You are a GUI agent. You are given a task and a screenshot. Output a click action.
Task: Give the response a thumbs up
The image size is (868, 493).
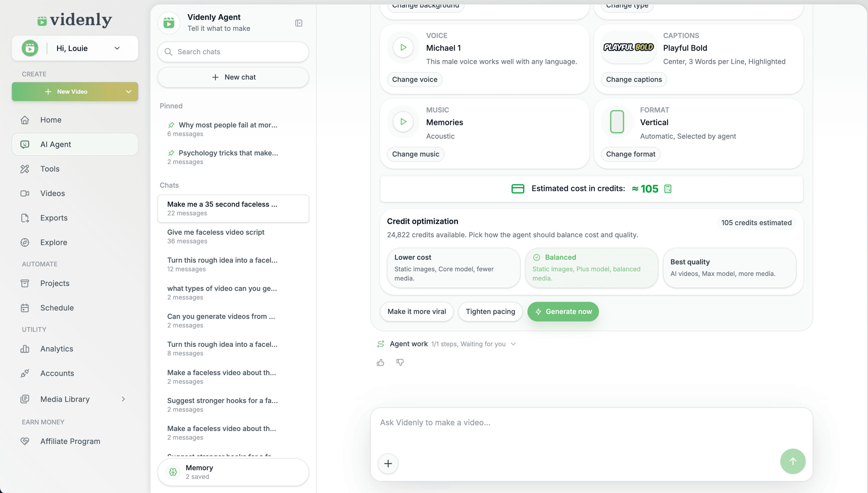click(380, 363)
